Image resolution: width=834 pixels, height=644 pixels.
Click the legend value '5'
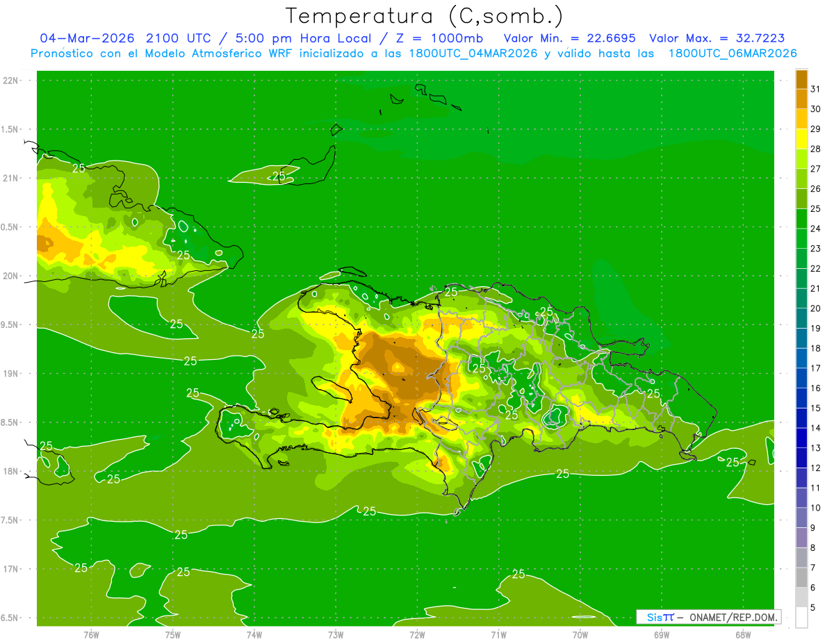click(x=812, y=608)
